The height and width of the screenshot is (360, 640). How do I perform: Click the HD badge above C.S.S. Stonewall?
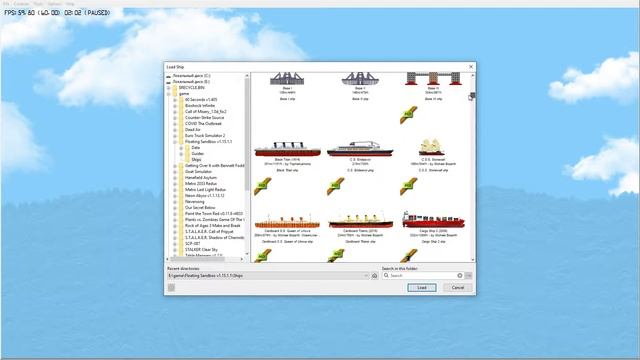(409, 115)
